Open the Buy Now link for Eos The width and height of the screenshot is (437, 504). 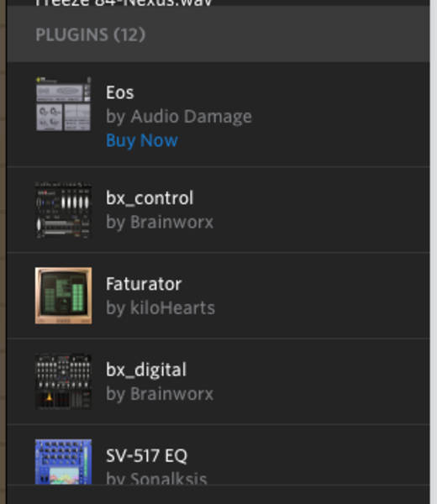click(142, 140)
